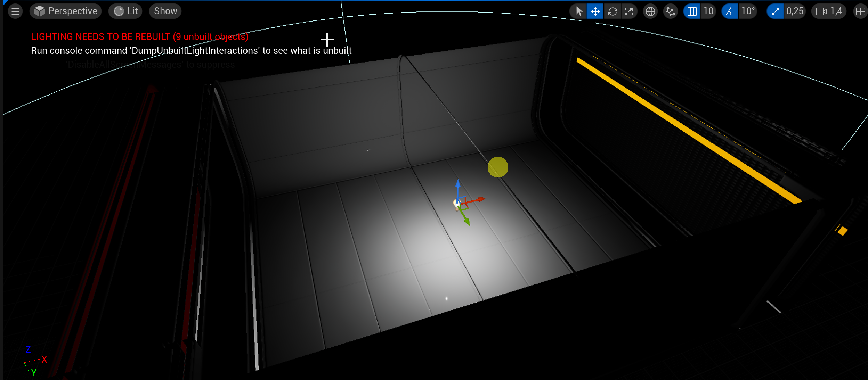The image size is (868, 380).
Task: Open the viewport options hamburger menu
Action: coord(15,11)
